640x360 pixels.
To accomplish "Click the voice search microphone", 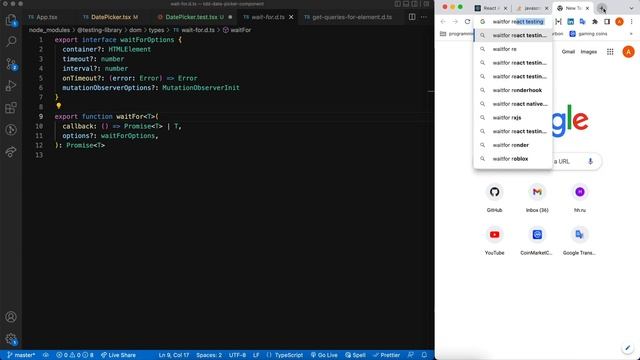I will tap(590, 161).
